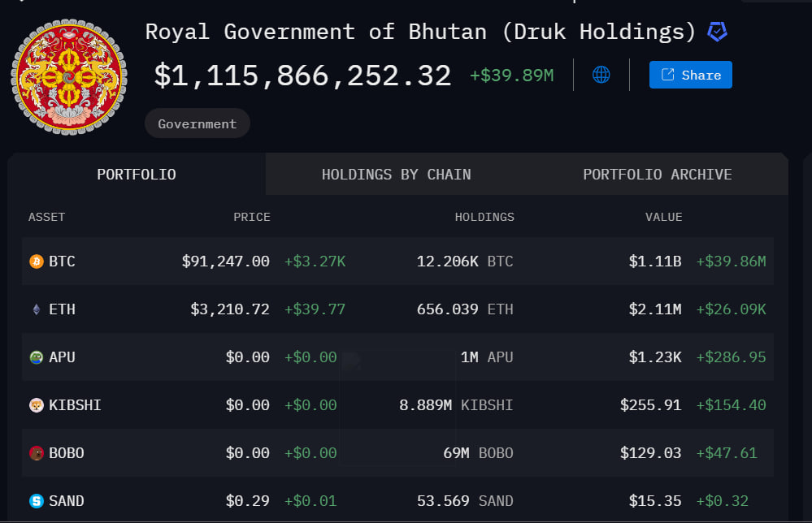Open the Bhutan emblem profile image
The width and height of the screenshot is (812, 523).
click(x=69, y=77)
